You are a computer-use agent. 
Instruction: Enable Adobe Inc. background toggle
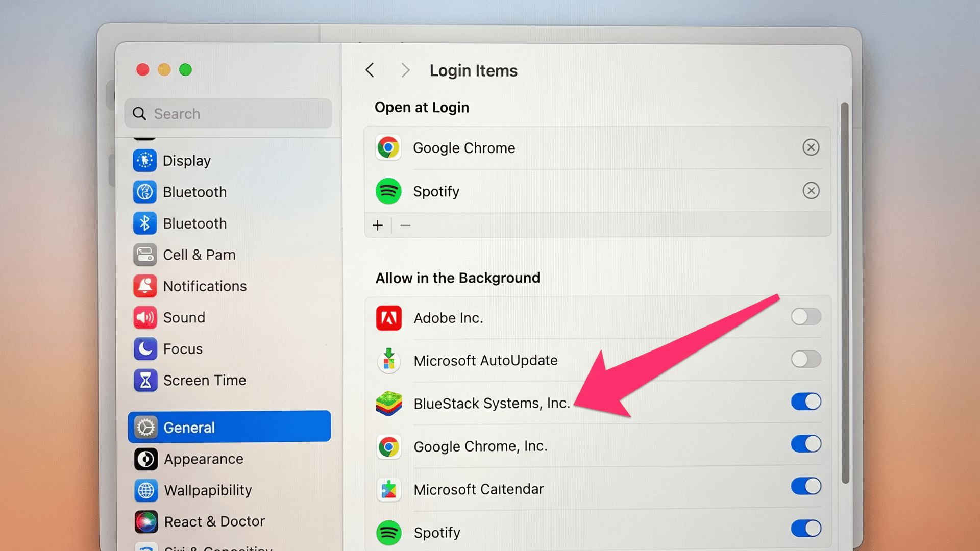coord(806,317)
